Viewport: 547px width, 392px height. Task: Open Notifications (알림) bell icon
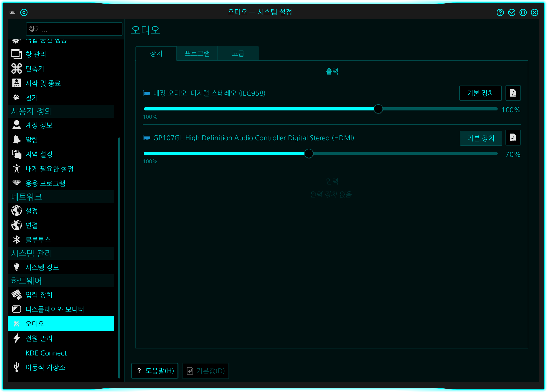(x=17, y=139)
